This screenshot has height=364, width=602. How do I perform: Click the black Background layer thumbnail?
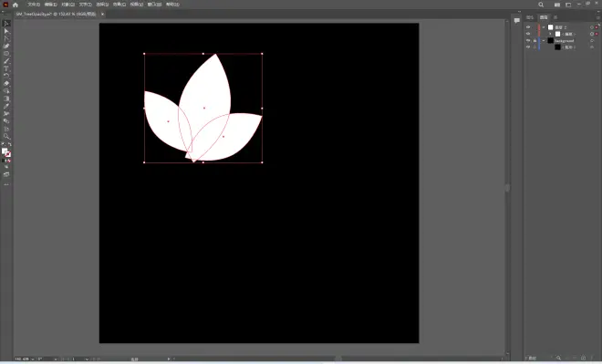pyautogui.click(x=551, y=40)
